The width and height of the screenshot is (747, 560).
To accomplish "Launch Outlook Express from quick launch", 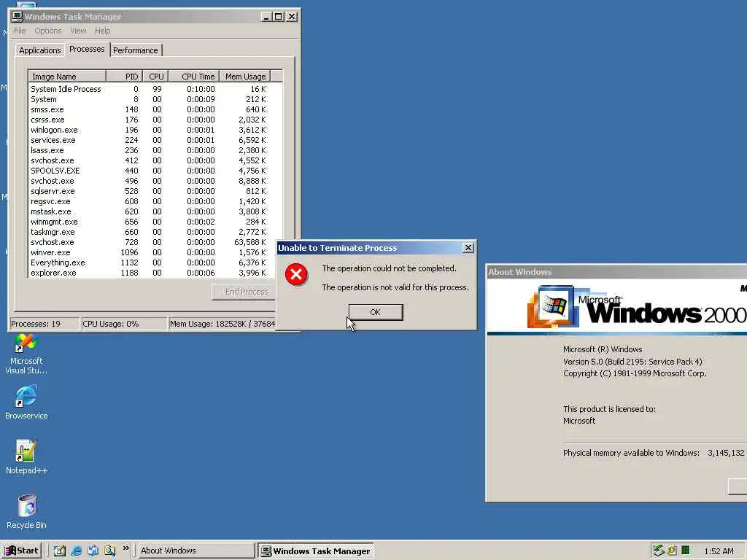I will pyautogui.click(x=93, y=551).
